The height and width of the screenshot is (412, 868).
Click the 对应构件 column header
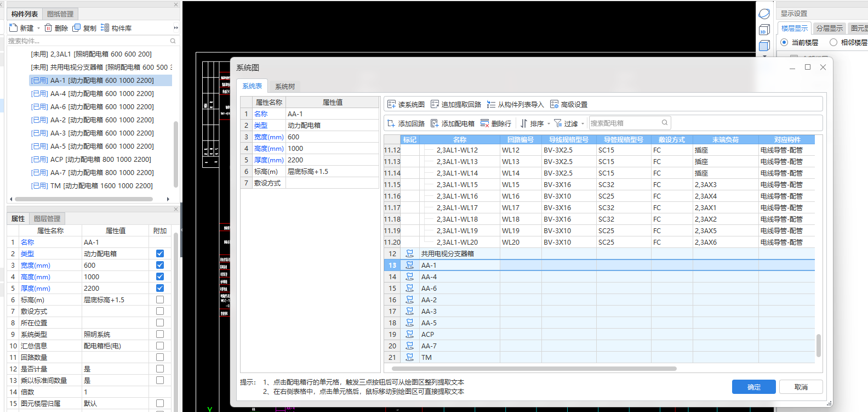pos(787,140)
